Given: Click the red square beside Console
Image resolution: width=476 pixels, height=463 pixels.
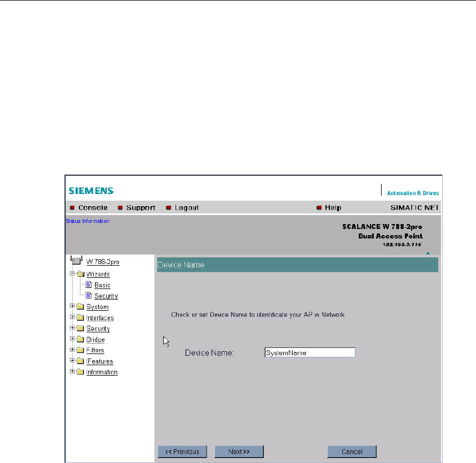Looking at the screenshot, I should pos(72,208).
